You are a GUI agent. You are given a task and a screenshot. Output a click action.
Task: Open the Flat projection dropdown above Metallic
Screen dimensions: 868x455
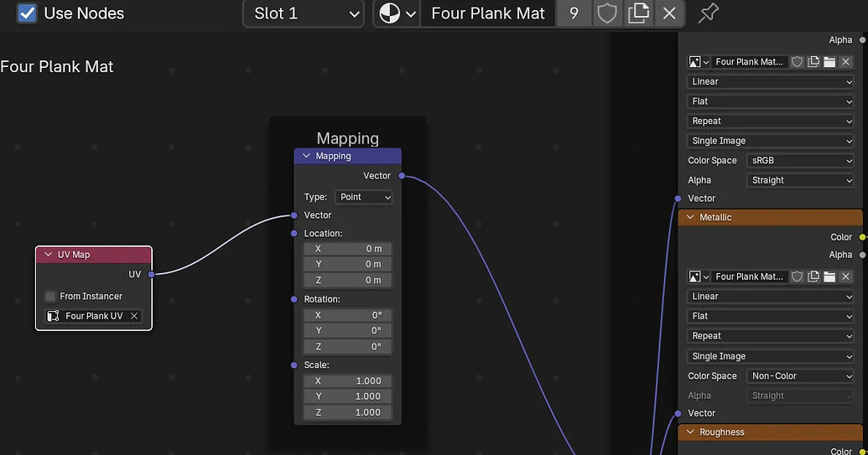click(x=771, y=101)
